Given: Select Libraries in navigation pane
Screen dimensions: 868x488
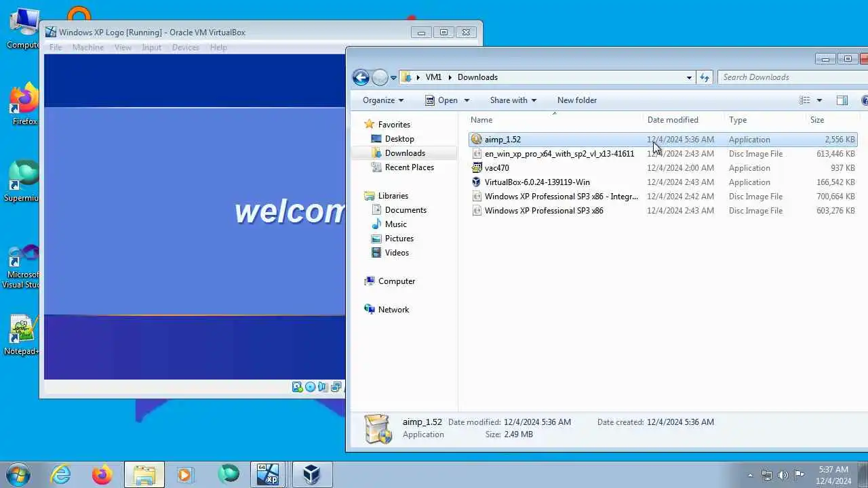Looking at the screenshot, I should tap(393, 196).
